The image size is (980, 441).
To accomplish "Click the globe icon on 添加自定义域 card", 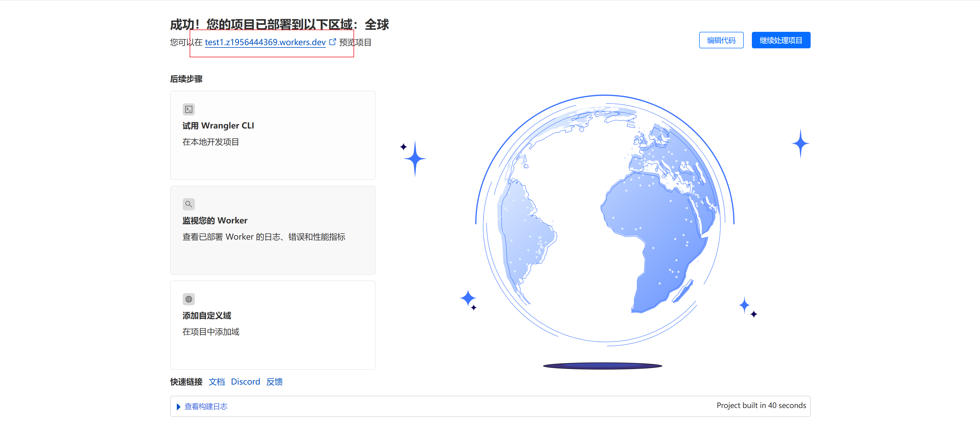I will [189, 299].
